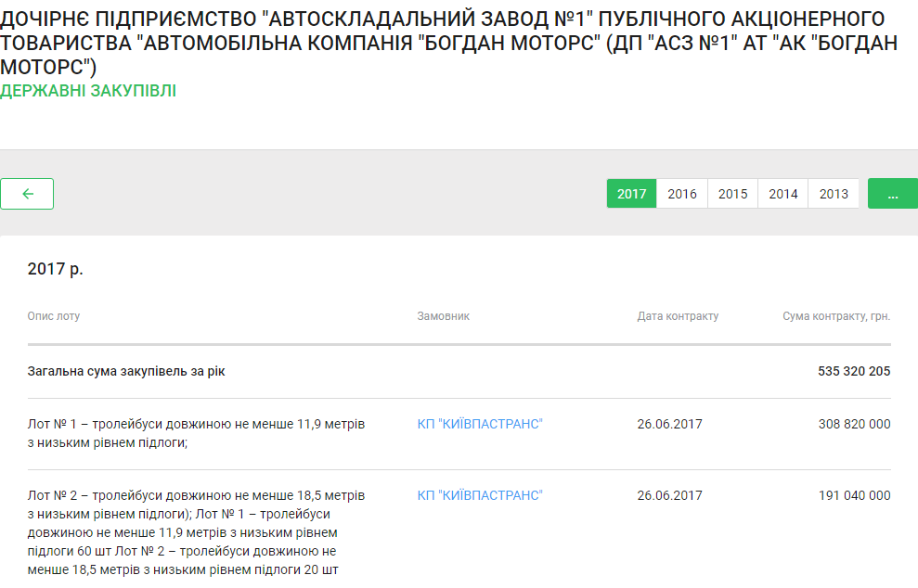This screenshot has height=588, width=918.
Task: Click the "Сума контракту, грн." column header
Action: [836, 316]
